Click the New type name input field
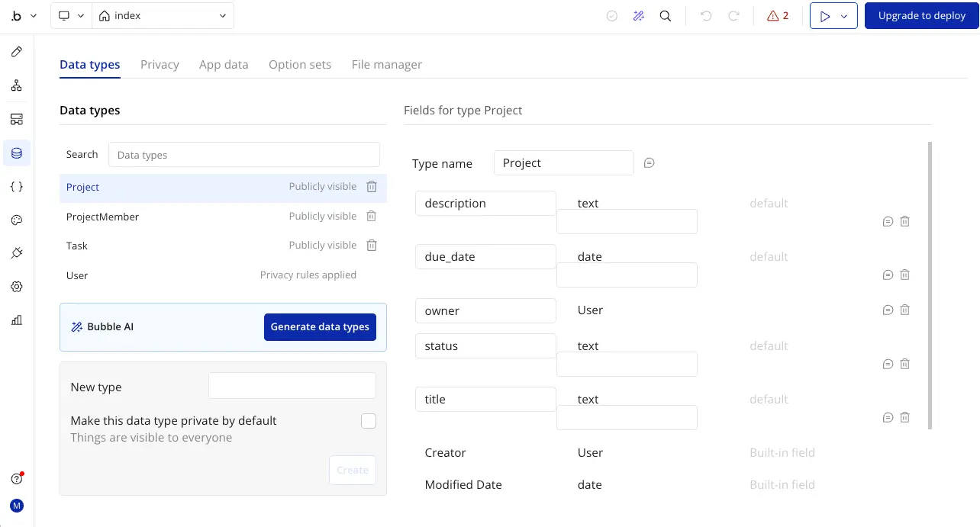 [x=292, y=385]
